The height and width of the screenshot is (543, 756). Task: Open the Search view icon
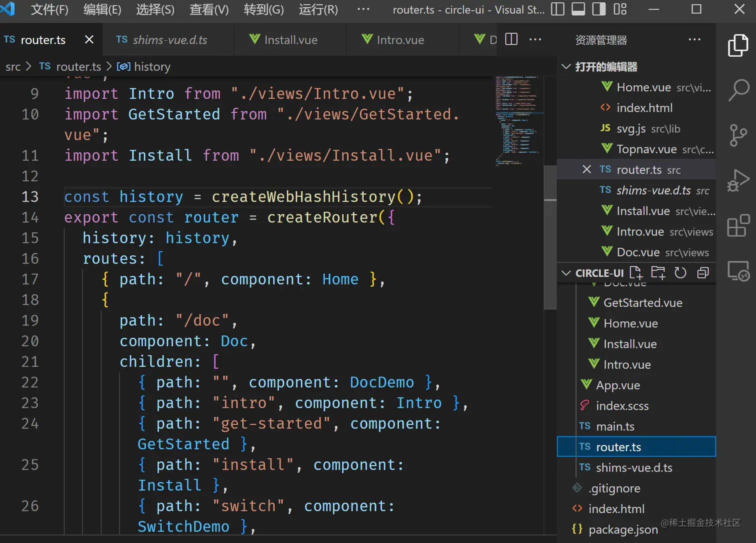738,90
